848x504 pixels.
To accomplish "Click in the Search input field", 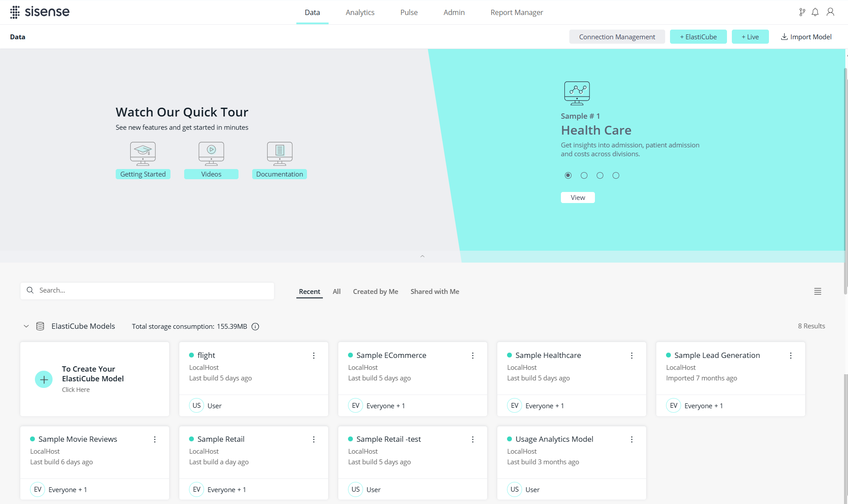I will click(x=150, y=290).
